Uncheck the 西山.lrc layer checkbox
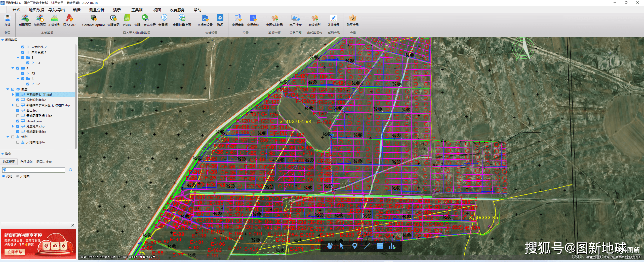The image size is (644, 262). click(18, 111)
